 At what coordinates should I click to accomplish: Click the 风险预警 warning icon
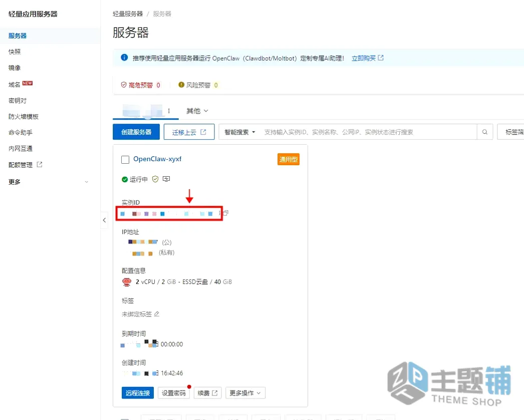(181, 85)
